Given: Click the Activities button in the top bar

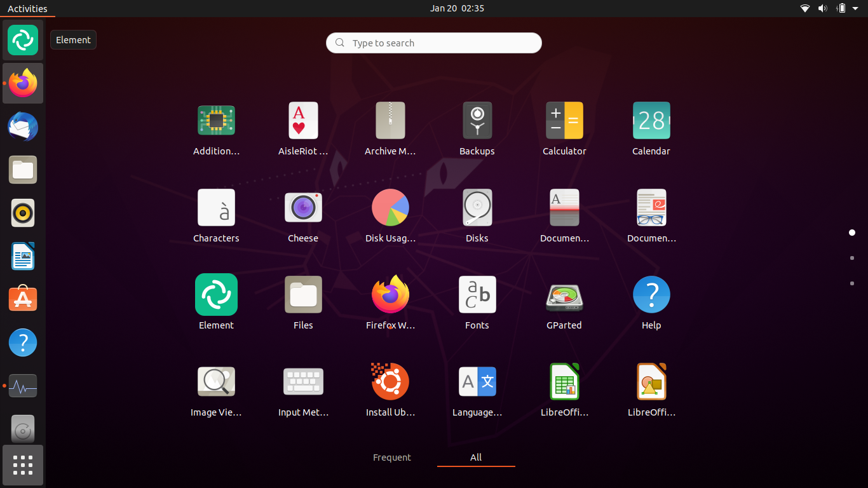Looking at the screenshot, I should [x=27, y=8].
